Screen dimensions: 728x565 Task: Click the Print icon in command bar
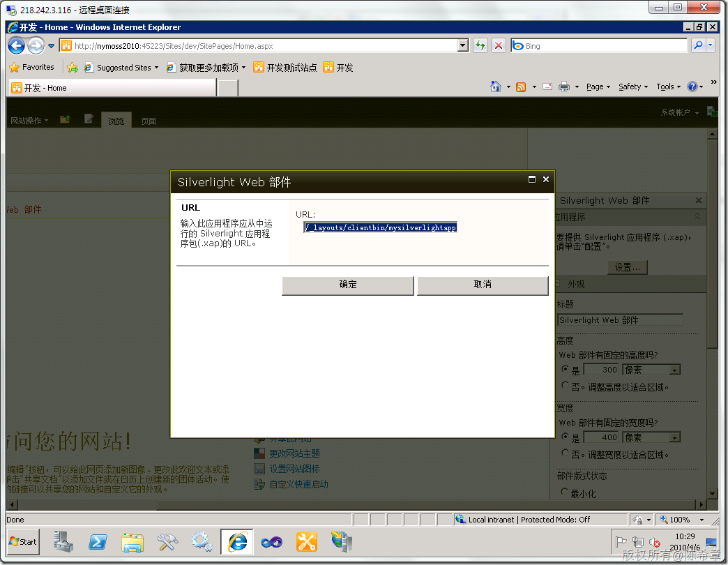pyautogui.click(x=563, y=86)
